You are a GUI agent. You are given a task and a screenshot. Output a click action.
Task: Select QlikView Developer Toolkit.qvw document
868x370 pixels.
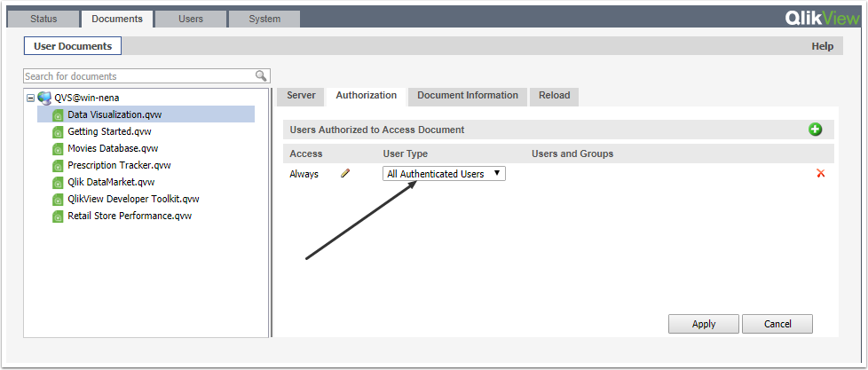pos(133,199)
